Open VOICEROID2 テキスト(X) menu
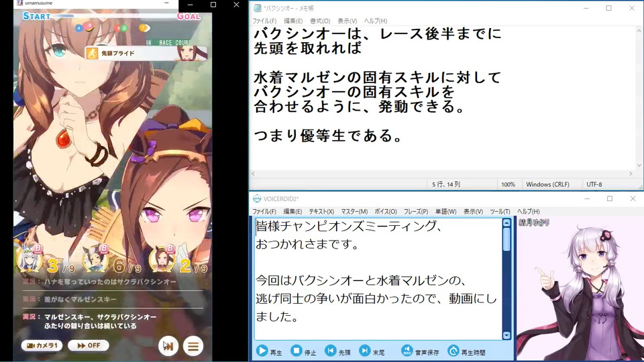 [x=321, y=211]
